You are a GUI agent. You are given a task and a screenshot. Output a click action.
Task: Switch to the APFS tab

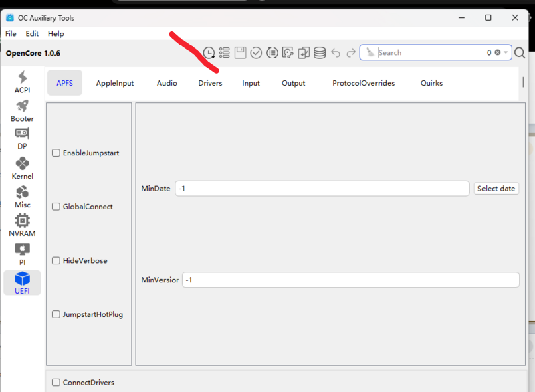click(64, 83)
